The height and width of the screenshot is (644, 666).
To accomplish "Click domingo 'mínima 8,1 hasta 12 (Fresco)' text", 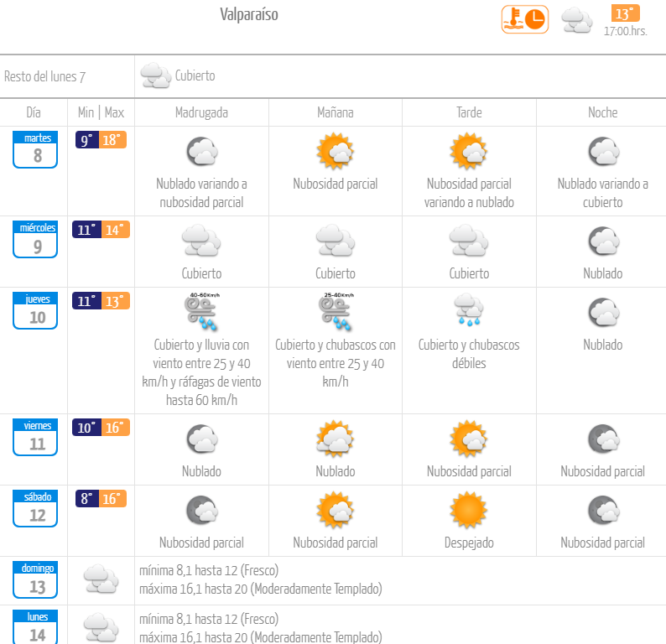I will 209,570.
